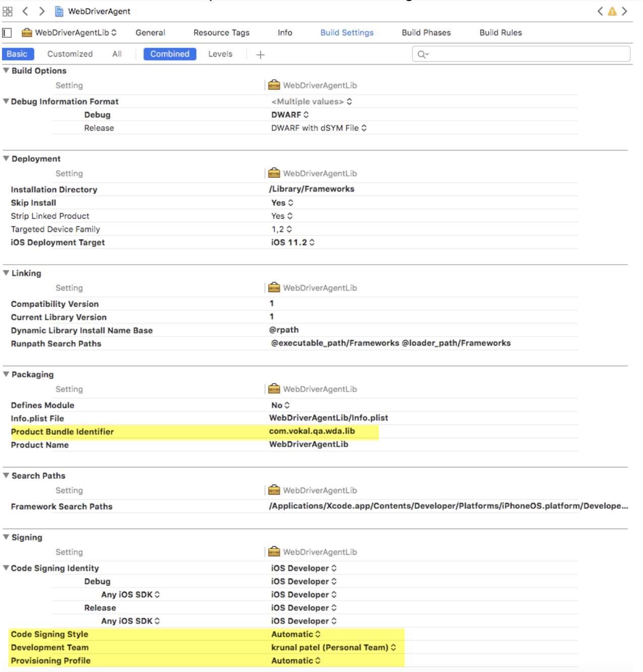Select Framework Search Paths value
The image size is (643, 672).
[x=448, y=506]
